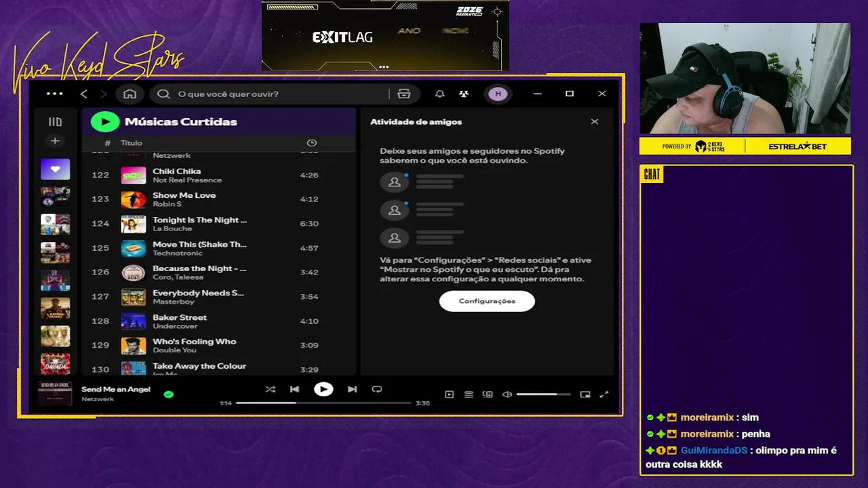Open the playback queue icon
Image resolution: width=868 pixels, height=488 pixels.
tap(469, 394)
